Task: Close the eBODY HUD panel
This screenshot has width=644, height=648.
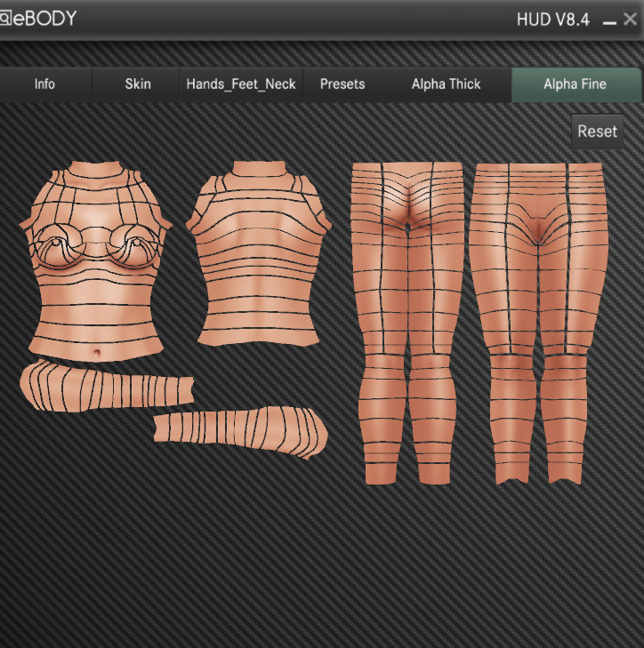Action: tap(631, 20)
